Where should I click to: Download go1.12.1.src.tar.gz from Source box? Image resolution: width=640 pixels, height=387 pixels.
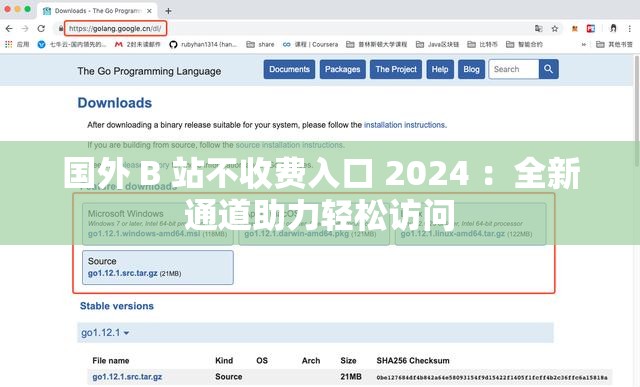click(122, 273)
